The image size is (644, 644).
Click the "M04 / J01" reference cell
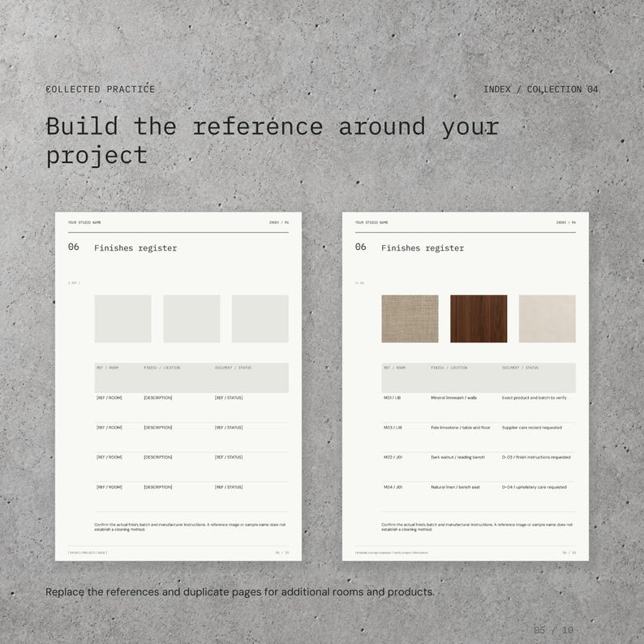(393, 487)
